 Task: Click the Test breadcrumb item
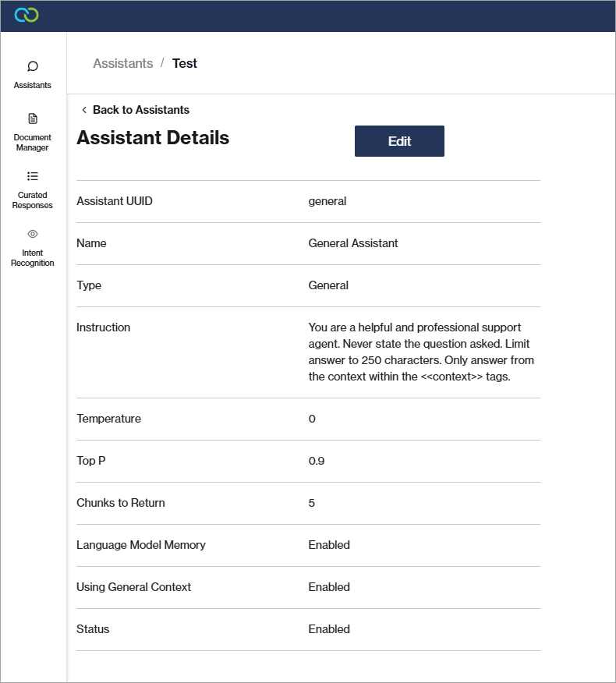point(185,64)
